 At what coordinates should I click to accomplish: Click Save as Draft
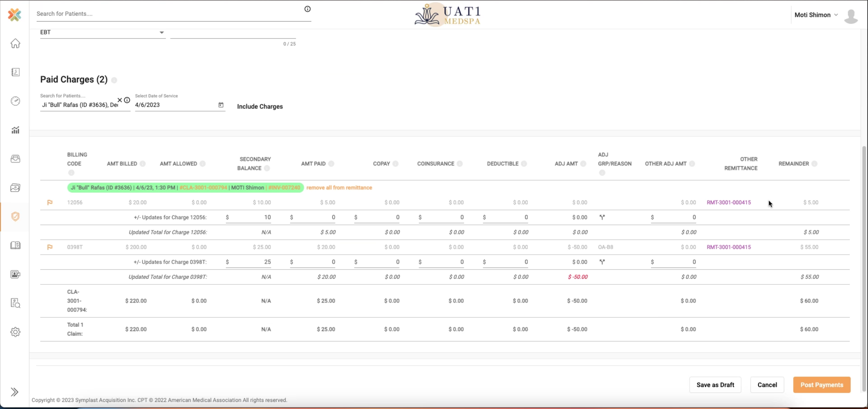(715, 385)
